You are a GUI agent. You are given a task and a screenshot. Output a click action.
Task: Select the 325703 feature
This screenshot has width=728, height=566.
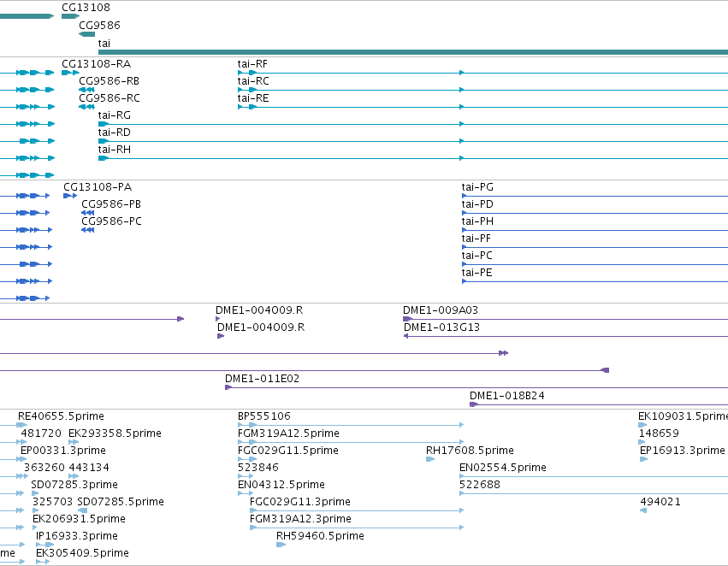coord(52,502)
